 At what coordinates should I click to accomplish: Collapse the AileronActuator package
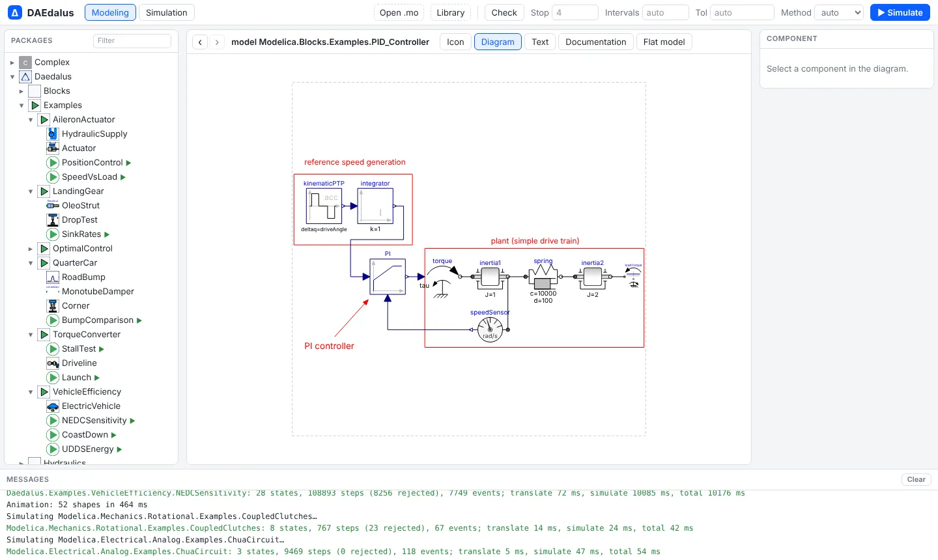[x=30, y=120]
